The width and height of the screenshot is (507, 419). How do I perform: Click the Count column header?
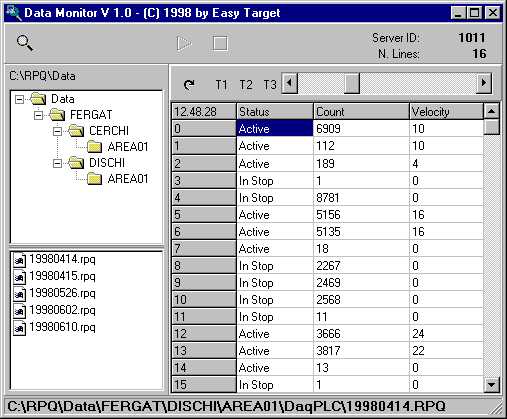(x=361, y=112)
